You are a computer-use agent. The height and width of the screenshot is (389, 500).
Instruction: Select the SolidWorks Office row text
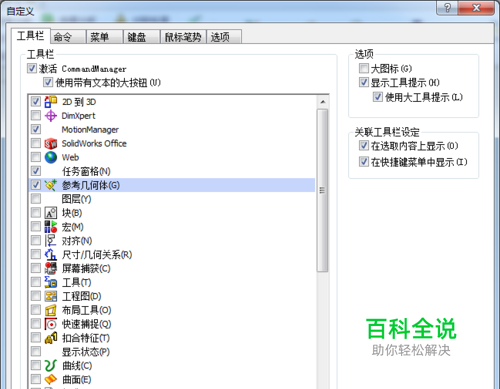94,144
